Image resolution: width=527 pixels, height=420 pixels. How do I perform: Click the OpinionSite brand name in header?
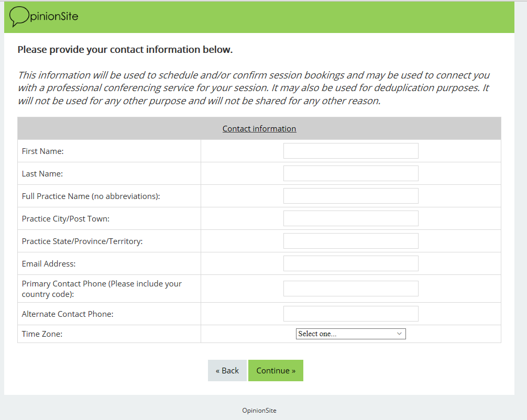[54, 17]
